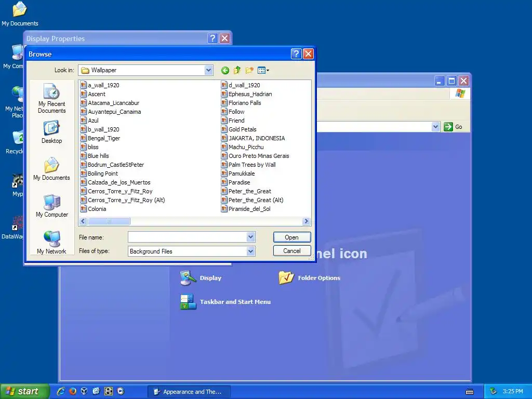The image size is (532, 399).
Task: Click the taskbar clock showing 3:25 PM
Action: (x=513, y=391)
